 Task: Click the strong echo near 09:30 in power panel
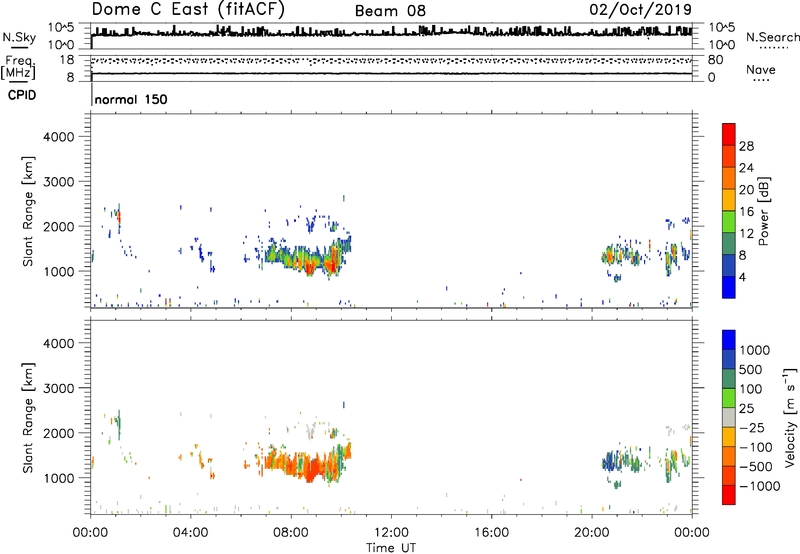pos(332,261)
